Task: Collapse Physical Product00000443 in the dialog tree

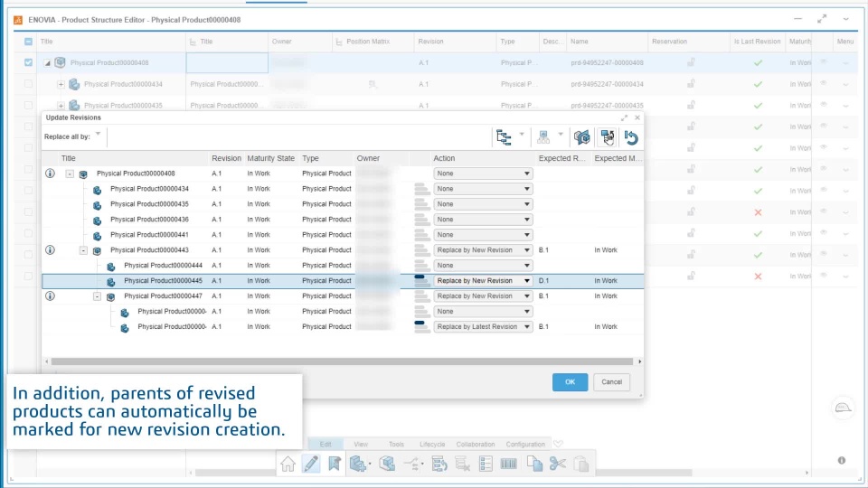Action: pos(83,250)
